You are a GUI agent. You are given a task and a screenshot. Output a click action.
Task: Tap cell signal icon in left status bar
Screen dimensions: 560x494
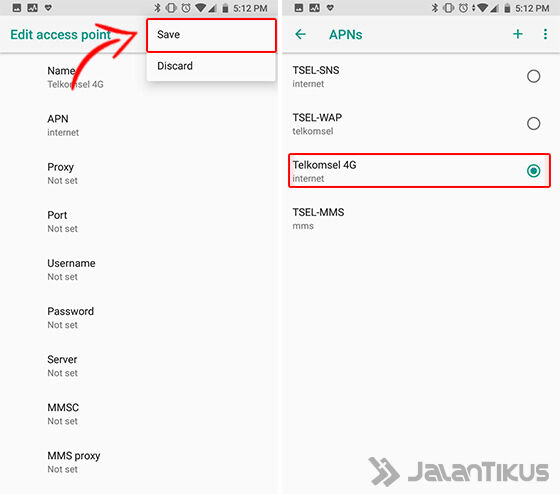point(212,8)
